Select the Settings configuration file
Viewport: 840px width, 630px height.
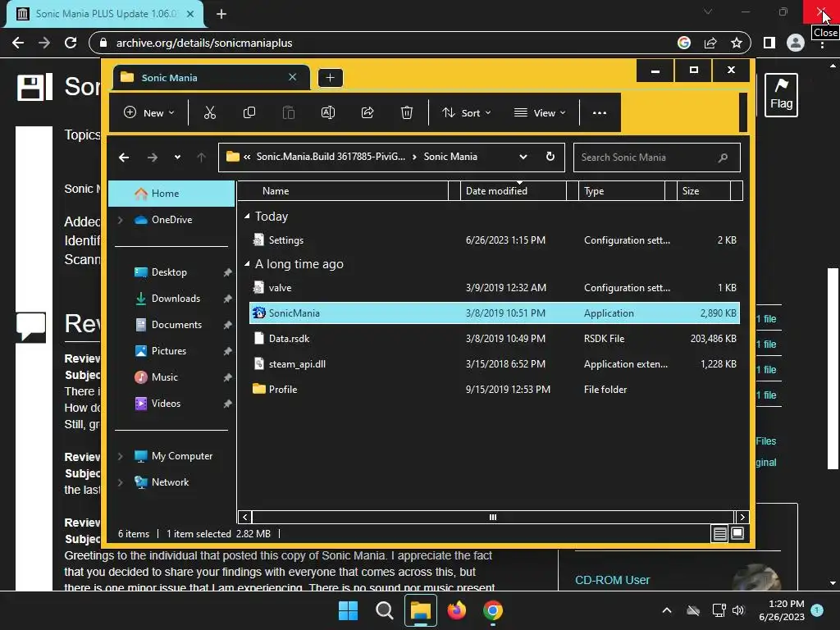pos(495,240)
